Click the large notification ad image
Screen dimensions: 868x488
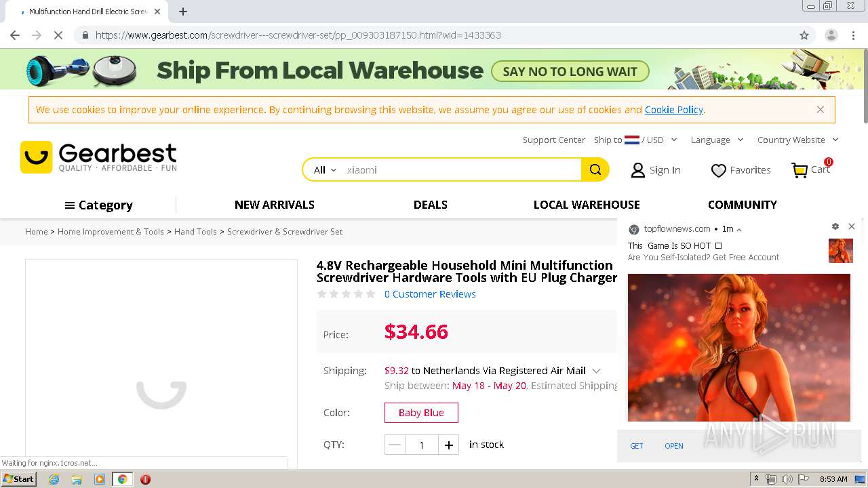click(739, 348)
